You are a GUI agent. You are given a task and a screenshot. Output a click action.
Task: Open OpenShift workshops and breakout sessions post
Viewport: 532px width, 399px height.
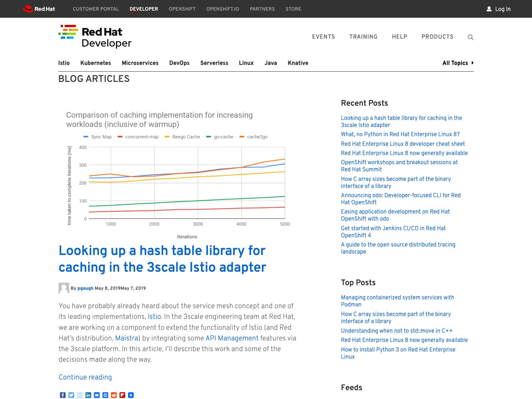point(399,166)
